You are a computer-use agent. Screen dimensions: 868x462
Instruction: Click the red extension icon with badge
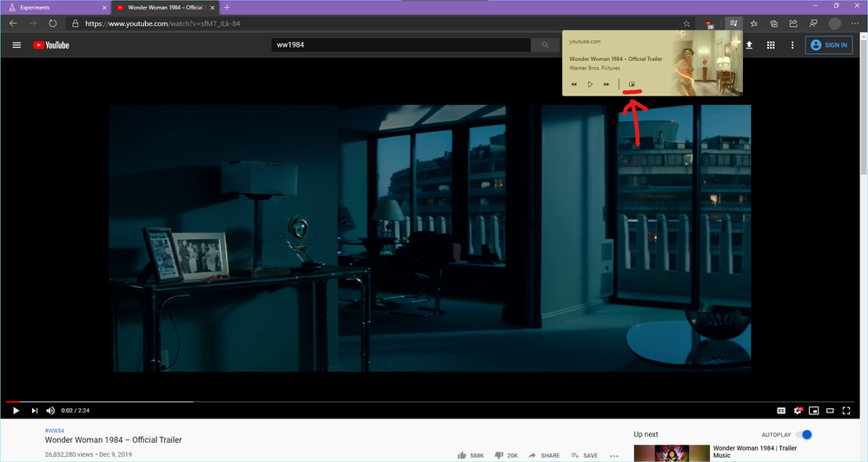coord(709,23)
